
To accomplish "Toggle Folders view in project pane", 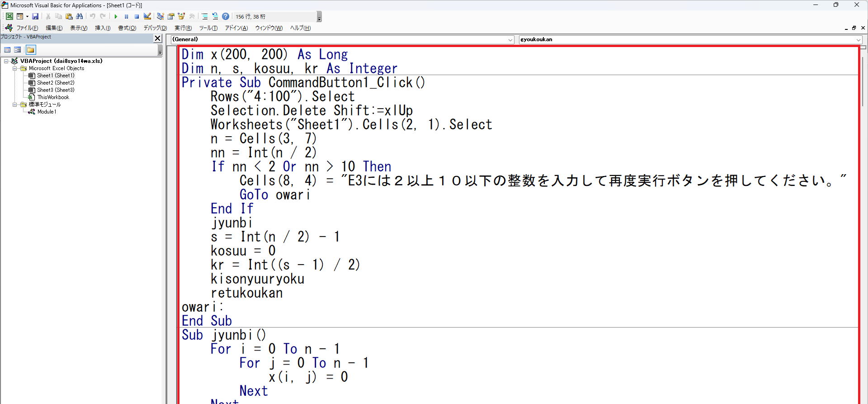I will (x=30, y=50).
